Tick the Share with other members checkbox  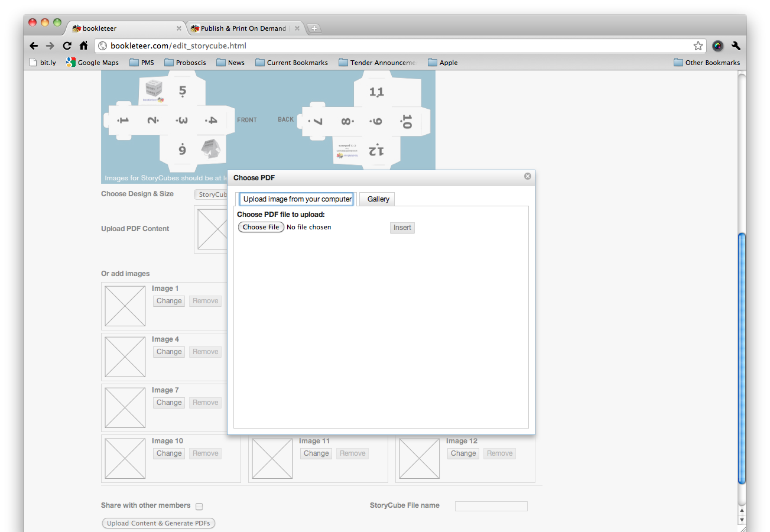click(199, 507)
